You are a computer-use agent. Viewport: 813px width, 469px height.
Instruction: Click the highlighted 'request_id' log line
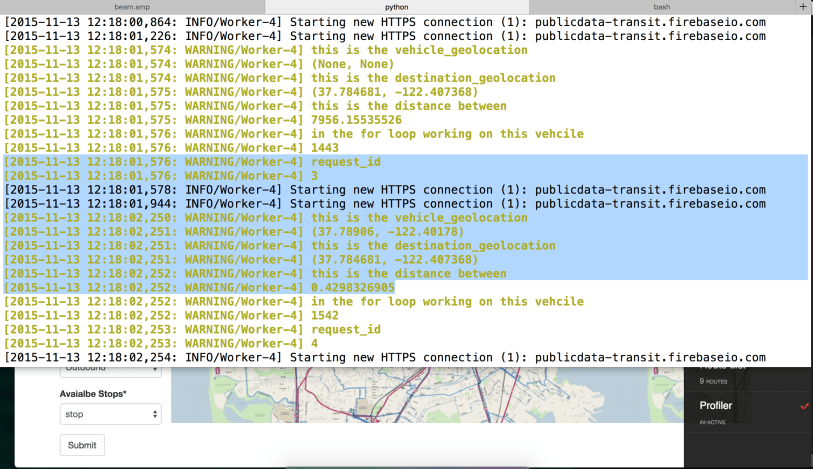coord(192,162)
